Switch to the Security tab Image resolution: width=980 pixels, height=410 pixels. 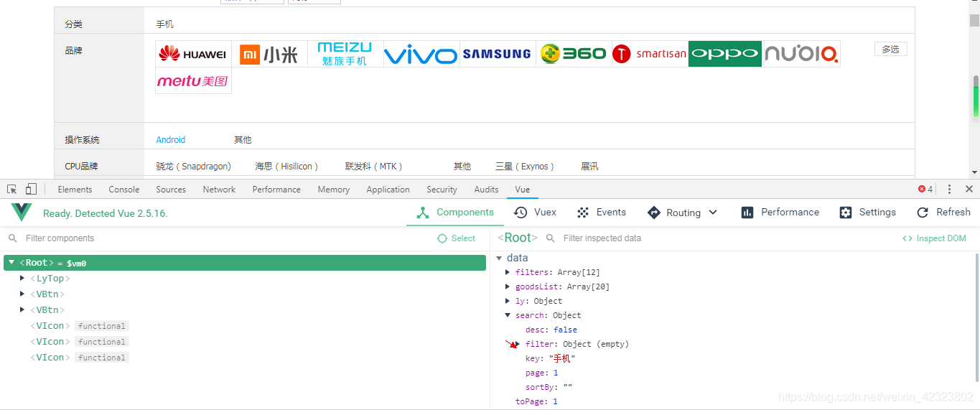[442, 190]
